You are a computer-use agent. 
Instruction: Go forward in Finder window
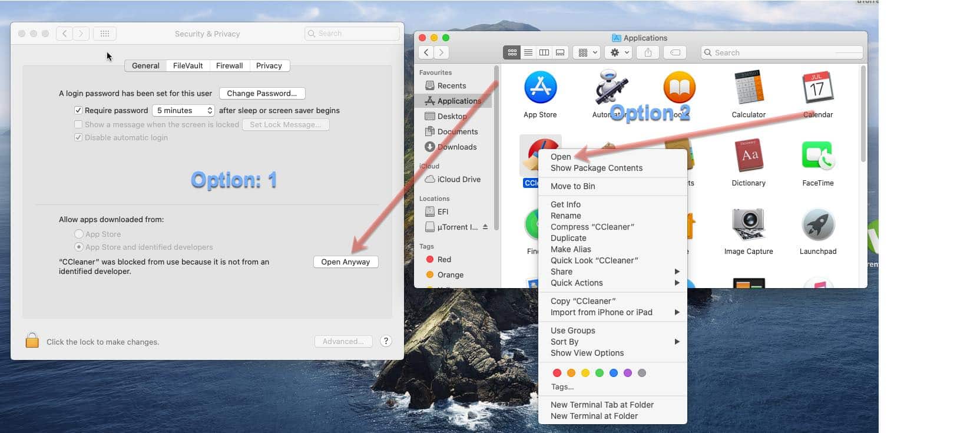coord(441,52)
